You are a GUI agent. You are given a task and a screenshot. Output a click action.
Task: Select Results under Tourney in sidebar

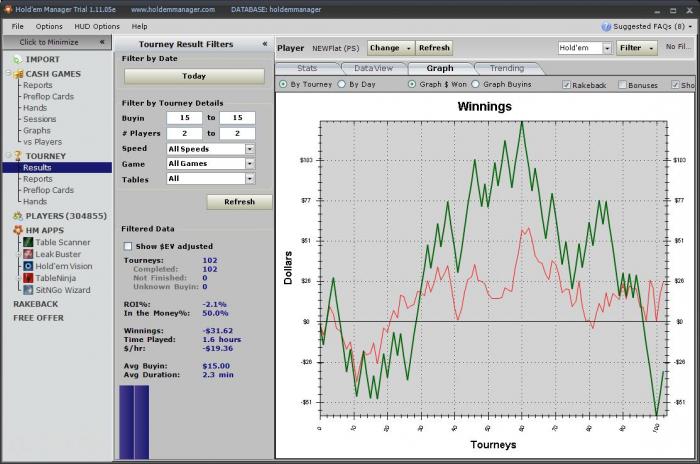(x=37, y=168)
